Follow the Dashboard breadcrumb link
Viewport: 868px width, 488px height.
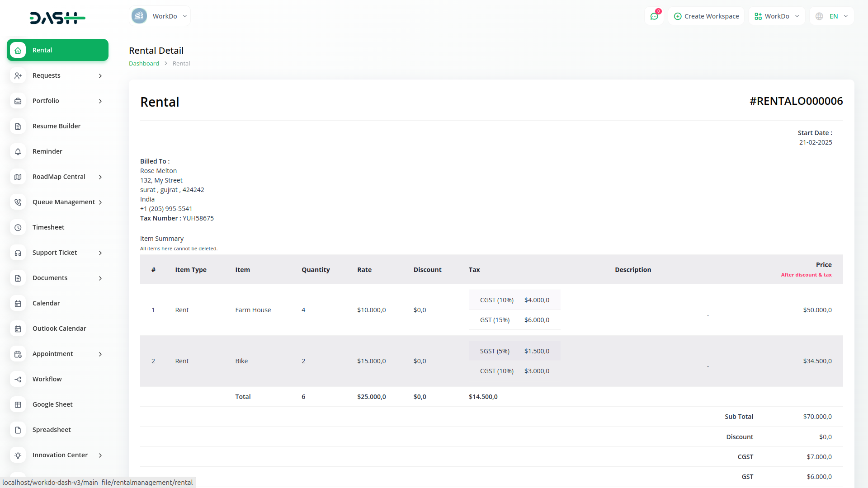(144, 63)
